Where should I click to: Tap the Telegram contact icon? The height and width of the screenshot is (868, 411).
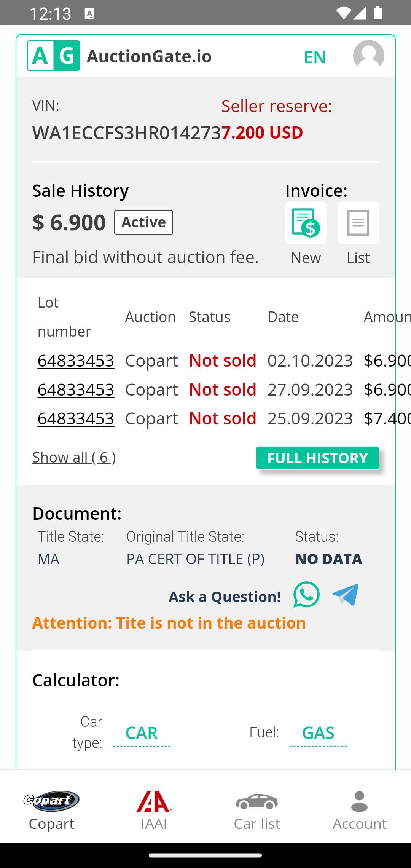pyautogui.click(x=346, y=595)
